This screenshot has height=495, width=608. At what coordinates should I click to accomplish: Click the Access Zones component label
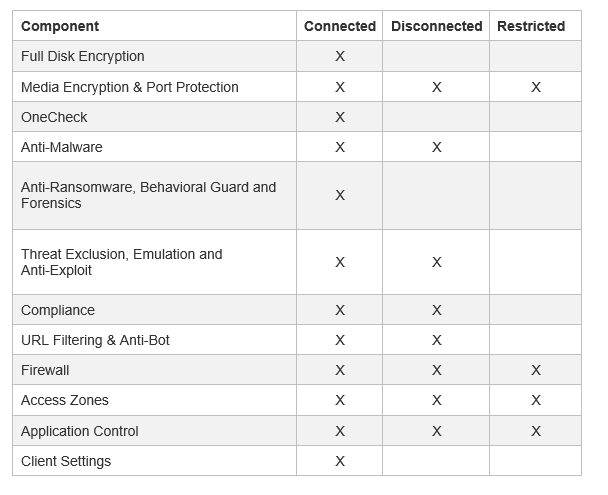(x=65, y=400)
